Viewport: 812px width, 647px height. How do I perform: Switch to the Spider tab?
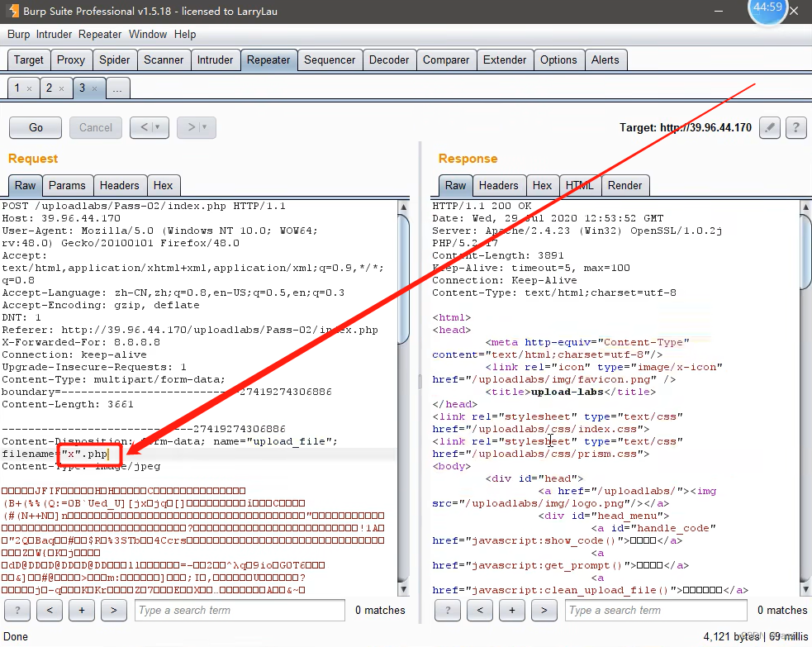(115, 60)
